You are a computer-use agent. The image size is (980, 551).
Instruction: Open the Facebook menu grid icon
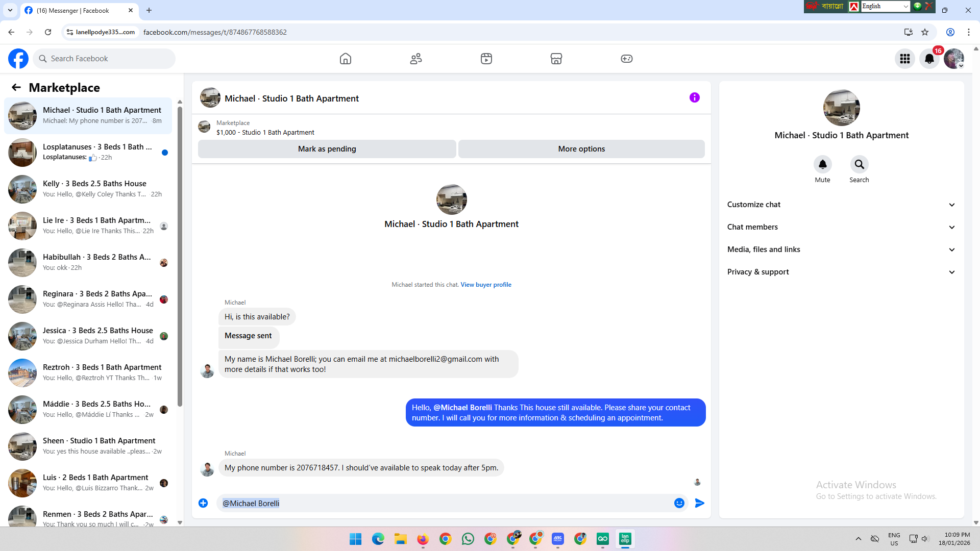pos(905,59)
